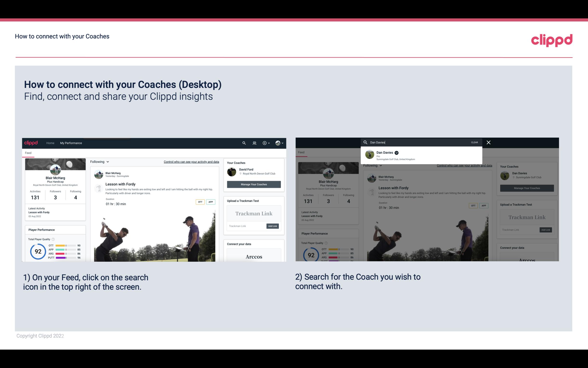Click the close X icon on search overlay
Viewport: 588px width, 368px height.
tap(488, 142)
